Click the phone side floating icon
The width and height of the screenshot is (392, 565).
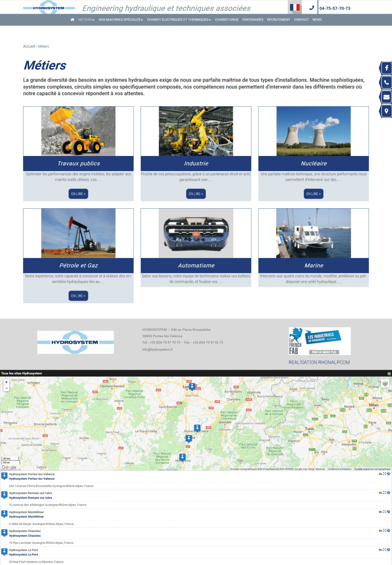(x=386, y=82)
